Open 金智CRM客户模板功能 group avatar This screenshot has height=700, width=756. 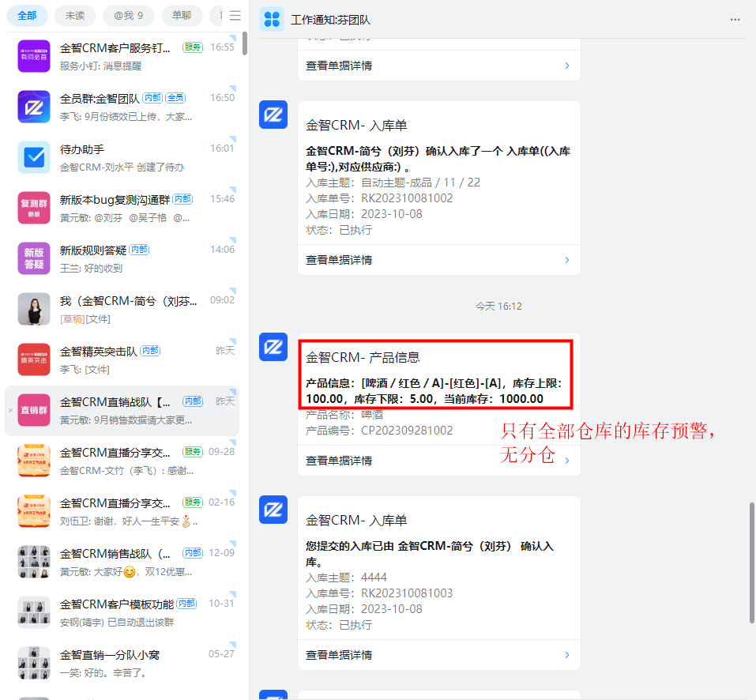(34, 613)
